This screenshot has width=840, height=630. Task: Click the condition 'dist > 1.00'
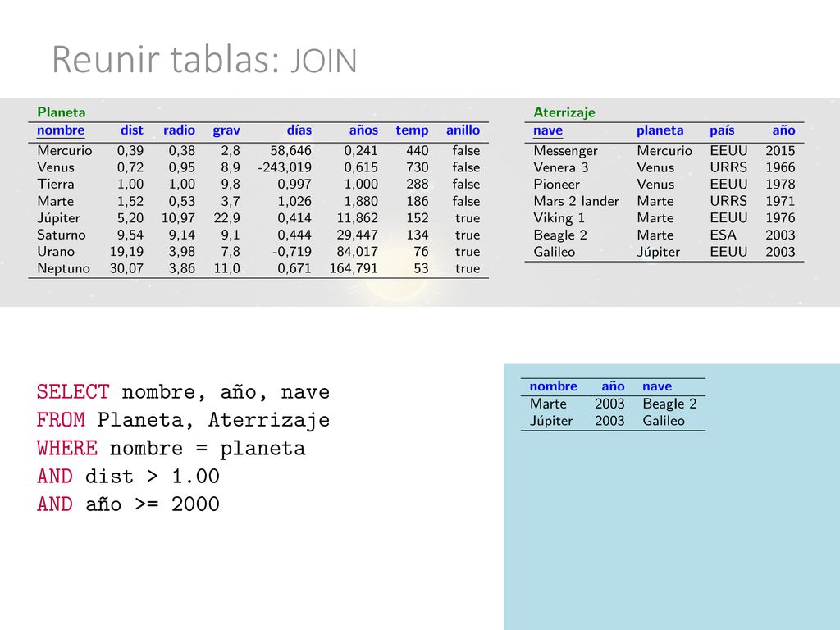click(x=153, y=476)
